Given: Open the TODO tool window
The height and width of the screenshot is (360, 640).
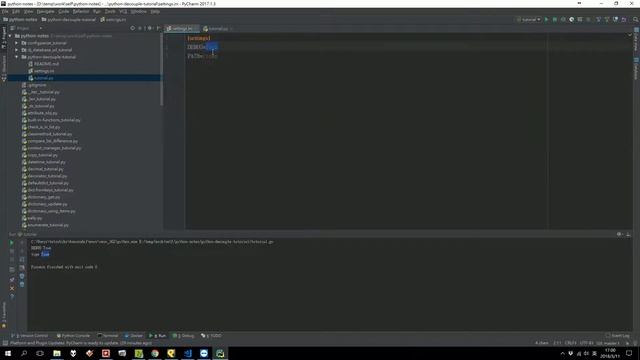Looking at the screenshot, I should click(x=211, y=336).
